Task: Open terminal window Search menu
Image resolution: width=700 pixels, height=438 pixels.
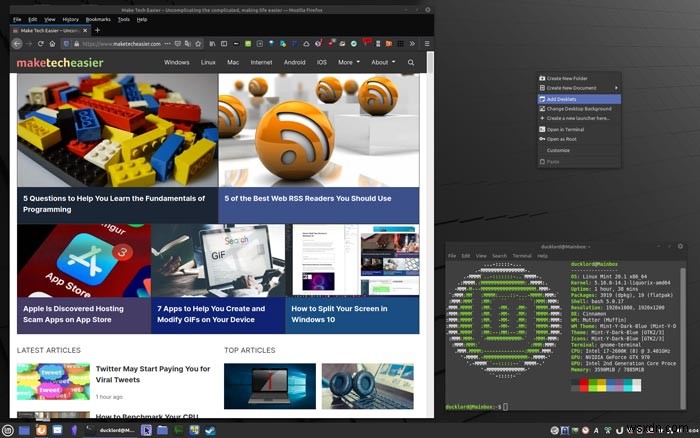Action: pos(499,256)
